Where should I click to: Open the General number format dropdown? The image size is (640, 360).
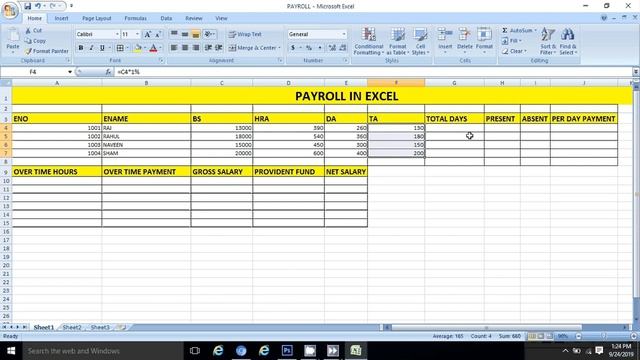pos(344,34)
